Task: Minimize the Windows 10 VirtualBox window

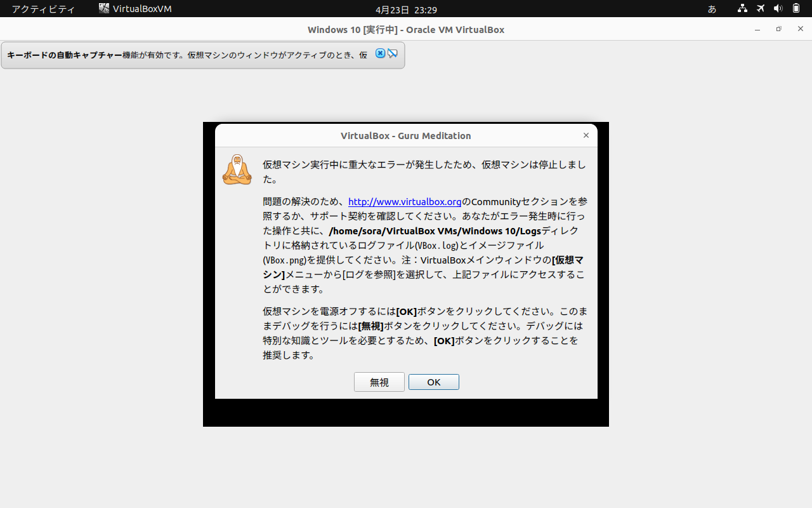Action: point(757,29)
